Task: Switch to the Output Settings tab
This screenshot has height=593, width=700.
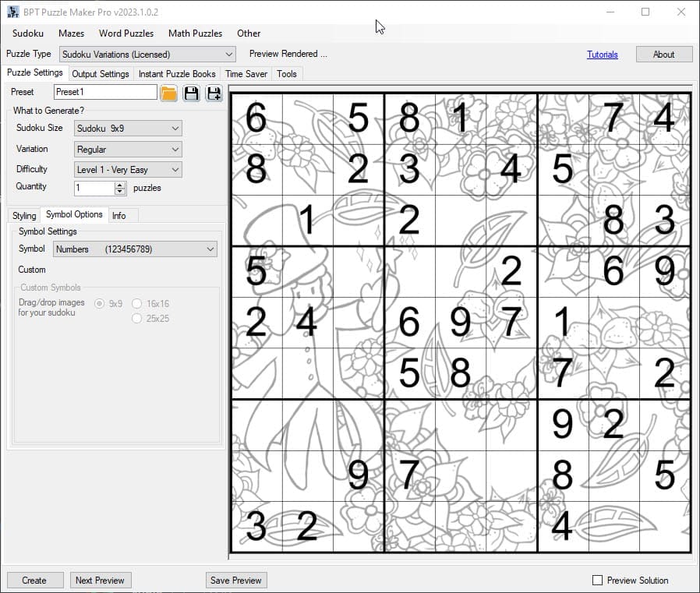Action: (x=101, y=74)
